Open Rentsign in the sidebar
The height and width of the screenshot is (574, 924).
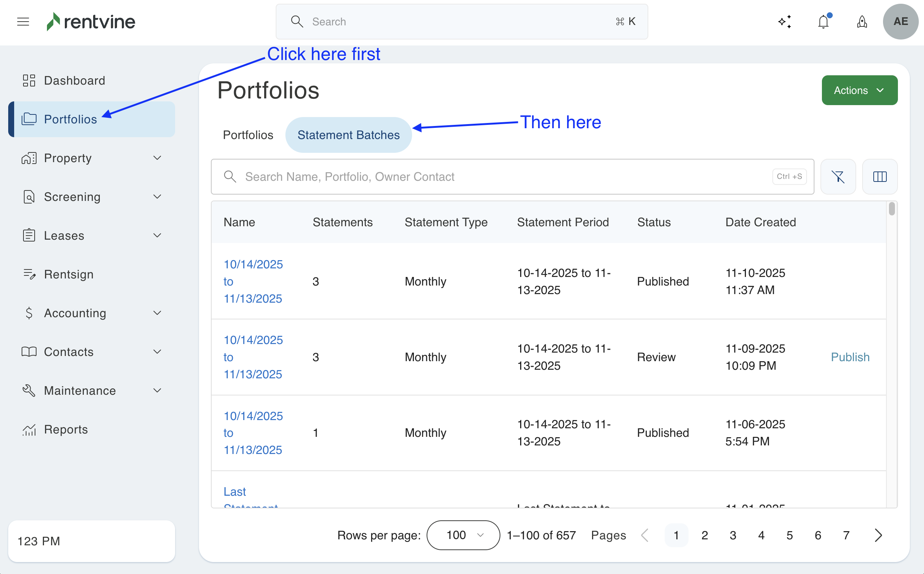click(69, 274)
